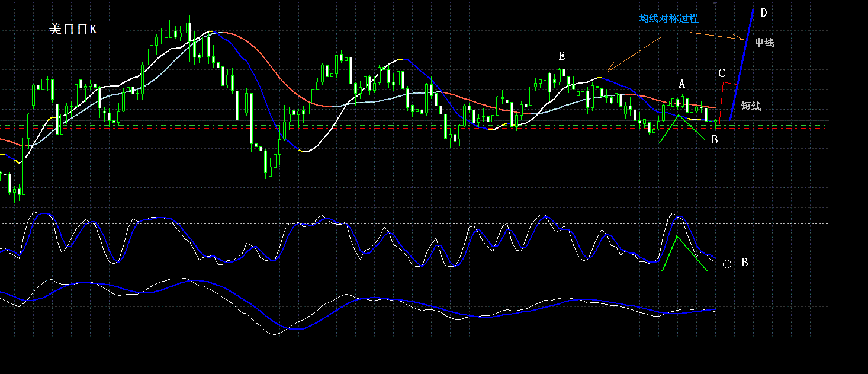
Task: Click the B label right of the price chart's green lines
Action: pyautogui.click(x=714, y=140)
